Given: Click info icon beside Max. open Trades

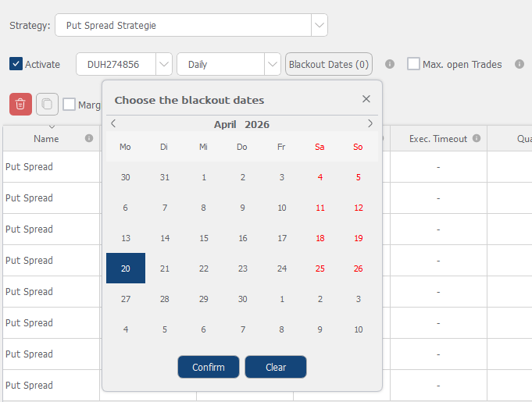Looking at the screenshot, I should [519, 64].
